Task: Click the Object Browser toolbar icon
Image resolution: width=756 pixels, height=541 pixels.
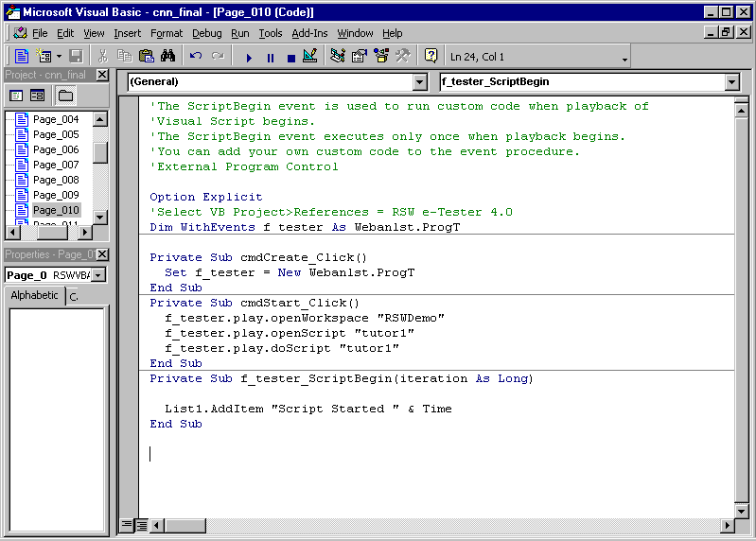Action: click(x=381, y=57)
